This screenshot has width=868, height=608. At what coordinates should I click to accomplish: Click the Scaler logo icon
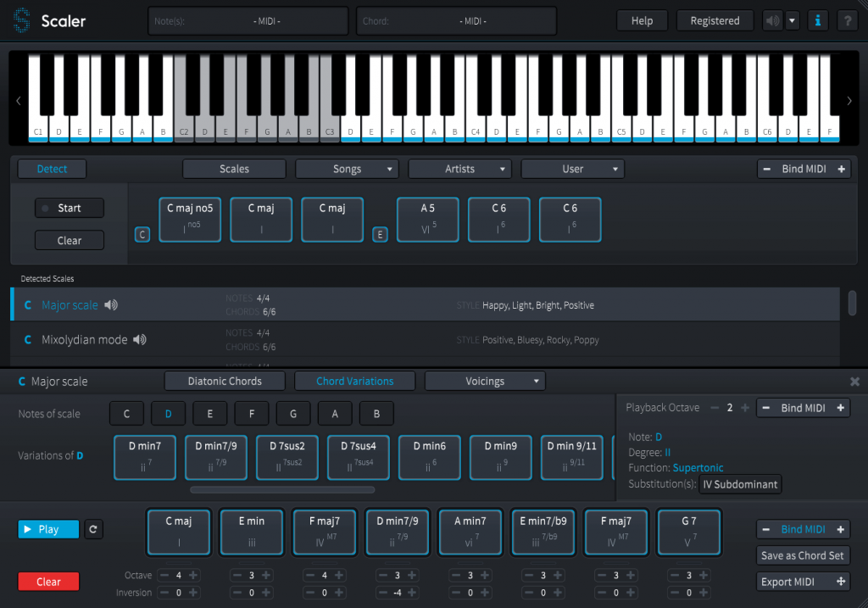21,20
